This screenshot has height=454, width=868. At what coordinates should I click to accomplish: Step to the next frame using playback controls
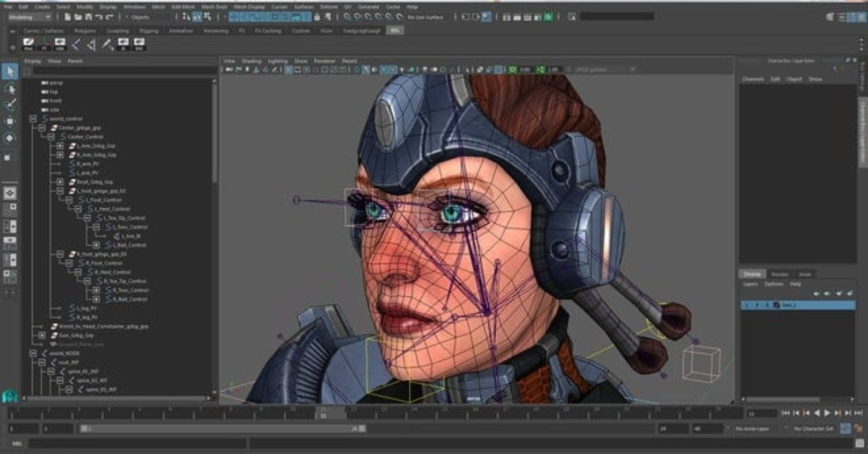click(838, 413)
